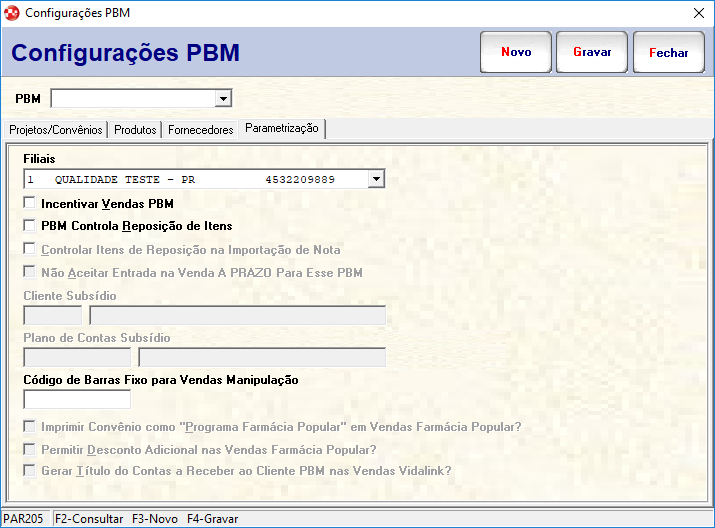The image size is (715, 528).
Task: Click the red app icon in title bar
Action: [x=12, y=13]
